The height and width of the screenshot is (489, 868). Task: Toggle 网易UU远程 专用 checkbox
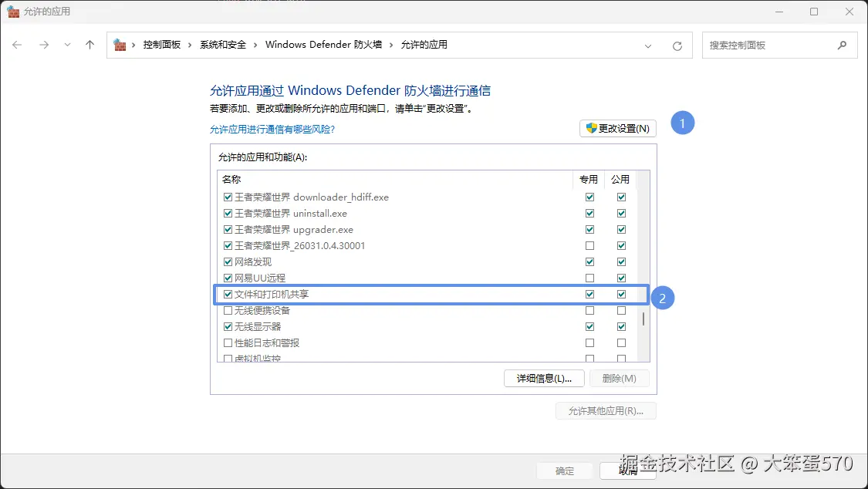[589, 278]
